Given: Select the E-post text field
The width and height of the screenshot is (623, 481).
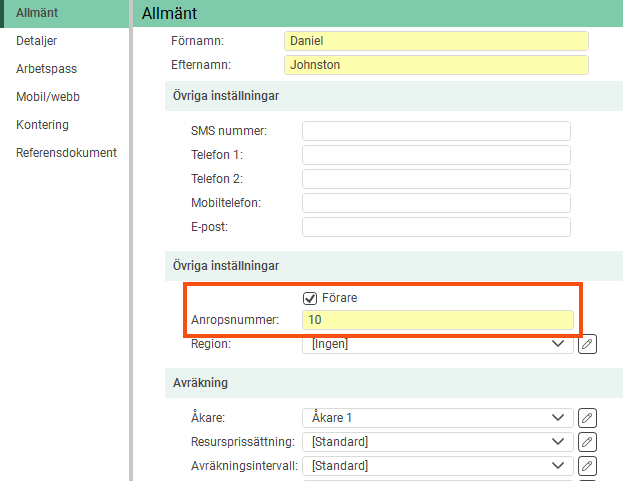Looking at the screenshot, I should click(x=436, y=227).
